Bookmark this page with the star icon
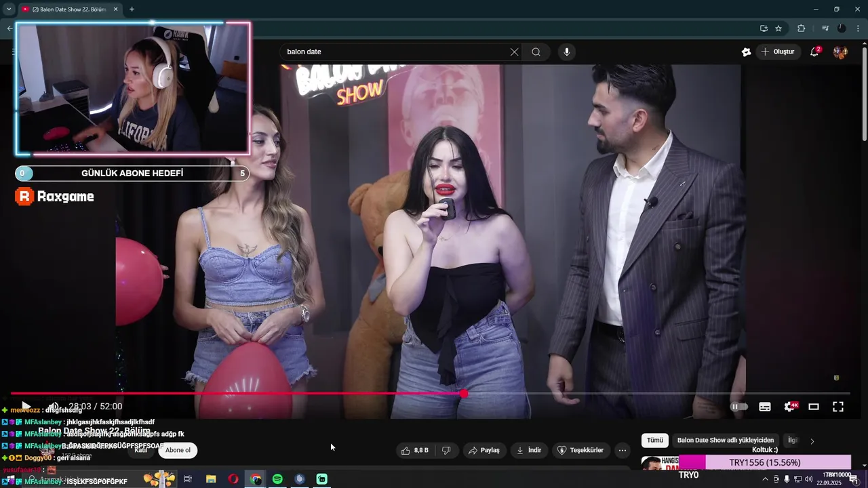This screenshot has width=868, height=488. click(x=778, y=28)
